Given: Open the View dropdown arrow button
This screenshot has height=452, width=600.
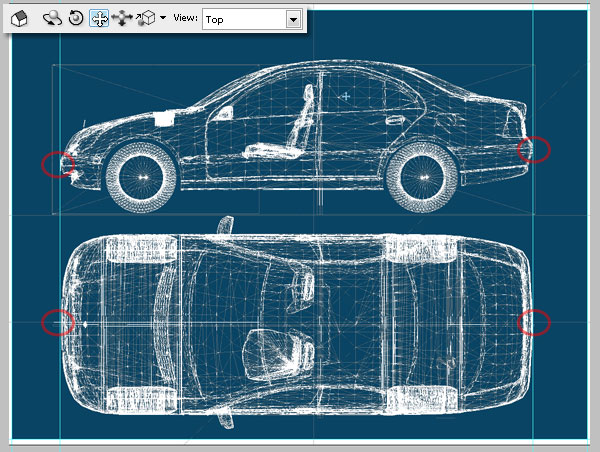Looking at the screenshot, I should pyautogui.click(x=292, y=19).
